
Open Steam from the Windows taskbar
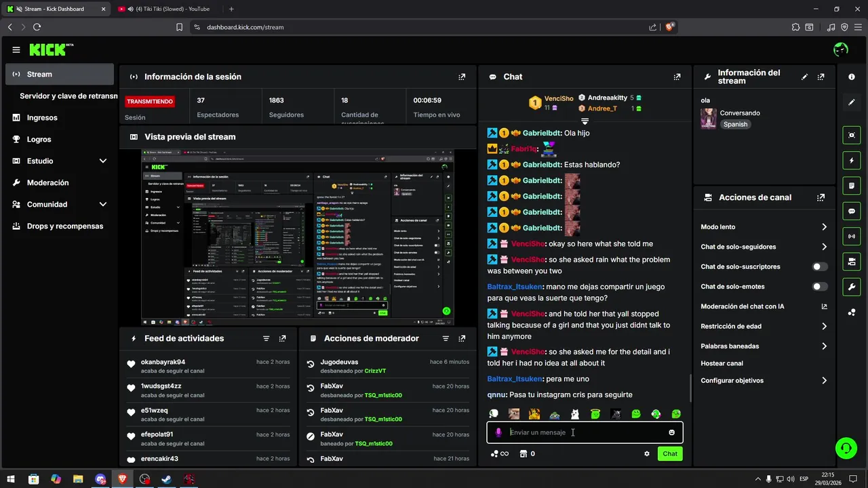(x=167, y=479)
